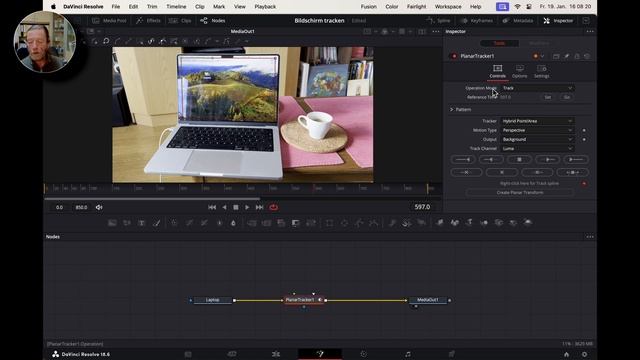640x360 pixels.
Task: Click the Set reference time button
Action: click(548, 98)
